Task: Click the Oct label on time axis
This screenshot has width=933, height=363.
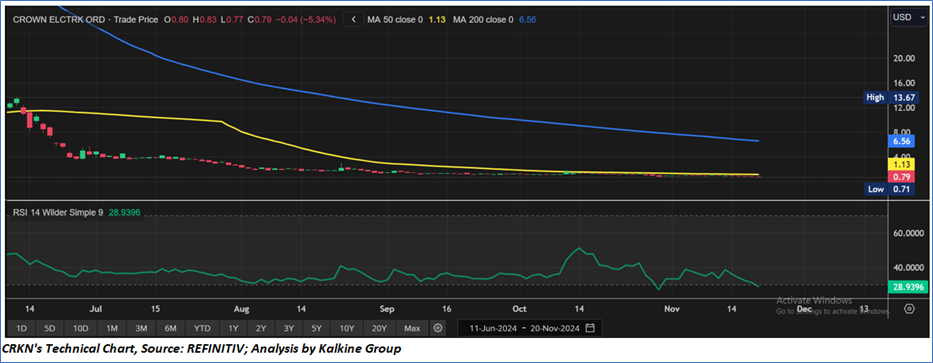Action: 519,309
